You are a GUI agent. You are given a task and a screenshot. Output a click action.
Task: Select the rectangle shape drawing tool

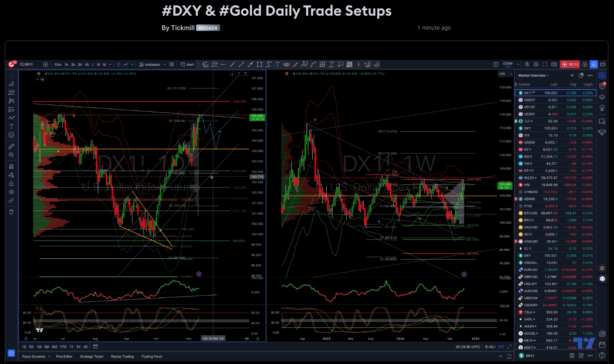coord(260,64)
